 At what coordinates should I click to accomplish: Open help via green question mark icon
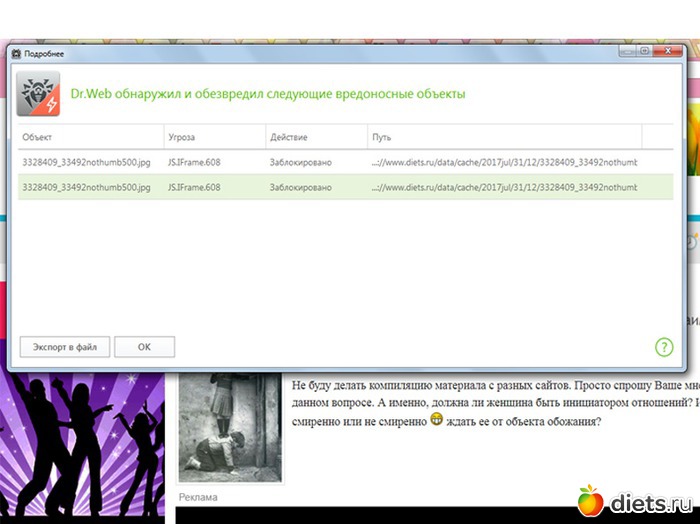click(x=663, y=347)
